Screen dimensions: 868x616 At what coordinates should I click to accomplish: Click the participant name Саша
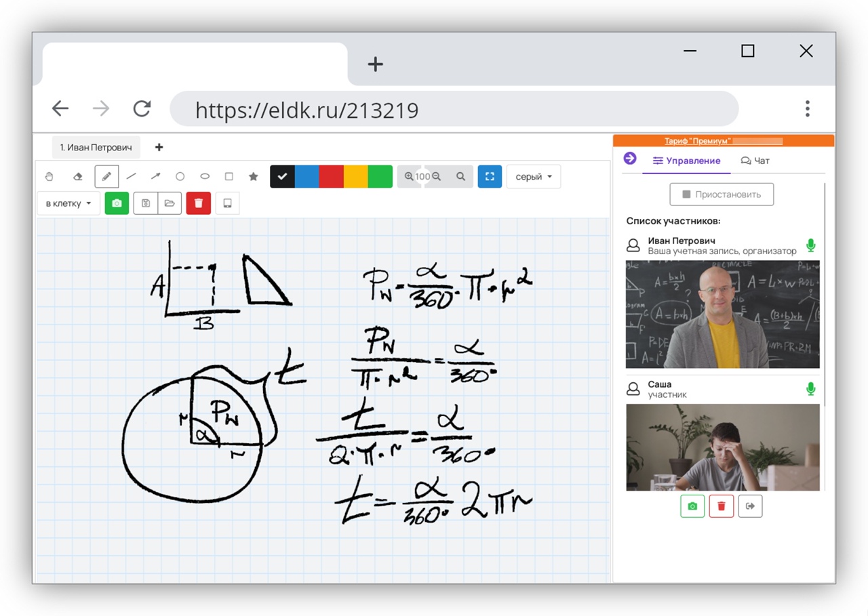pyautogui.click(x=660, y=384)
